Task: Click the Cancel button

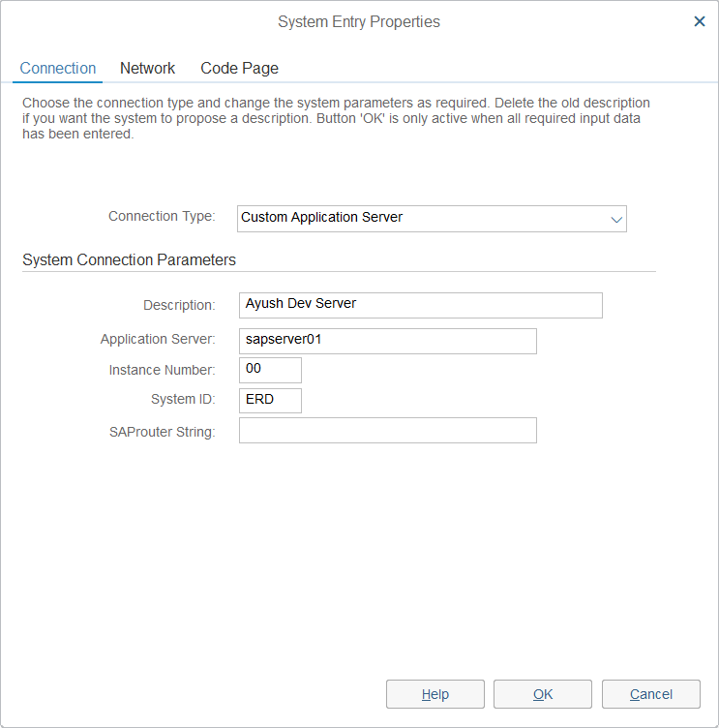Action: coord(650,694)
